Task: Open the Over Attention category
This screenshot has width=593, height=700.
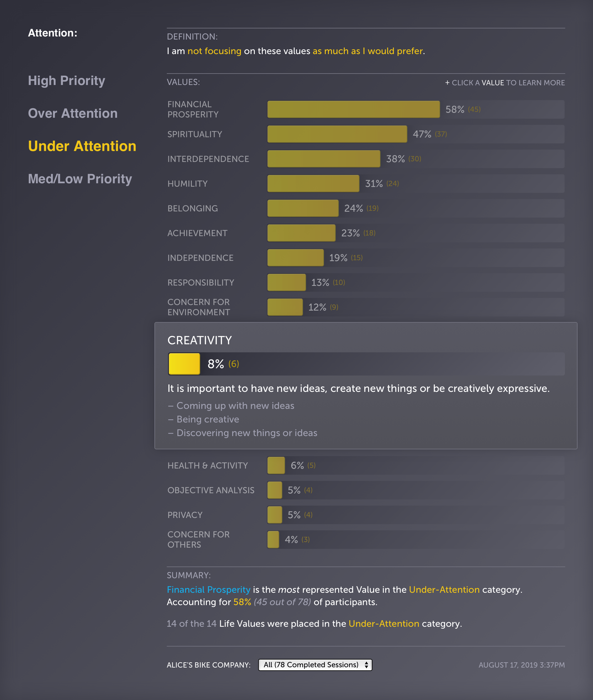Action: 73,113
